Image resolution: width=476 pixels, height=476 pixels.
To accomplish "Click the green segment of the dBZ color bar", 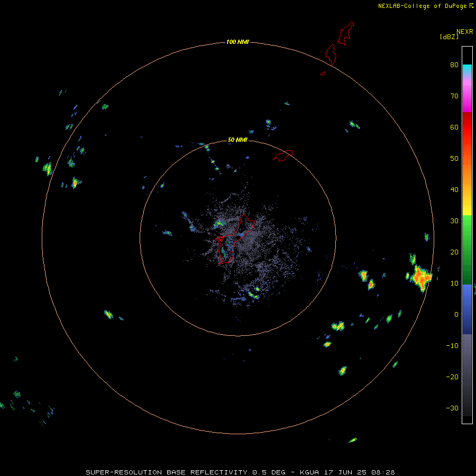I will tap(467, 250).
